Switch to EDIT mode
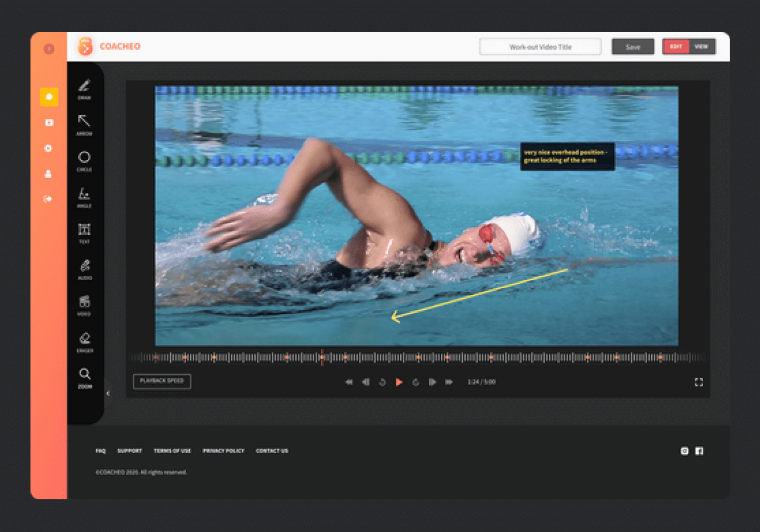The height and width of the screenshot is (532, 760). pyautogui.click(x=676, y=47)
